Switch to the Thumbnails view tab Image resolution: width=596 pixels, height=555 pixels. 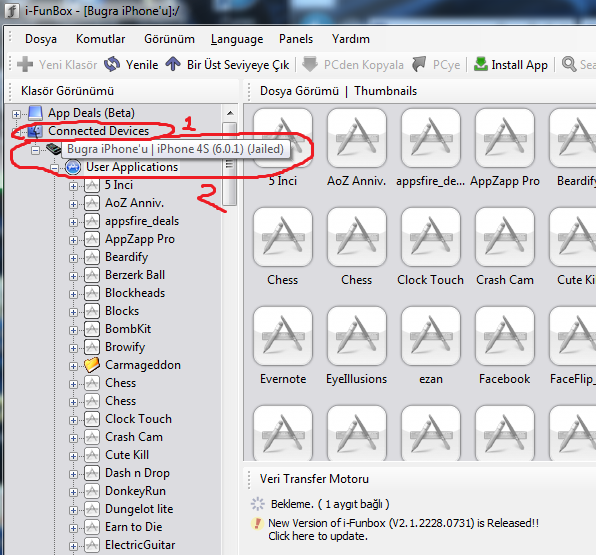[385, 91]
